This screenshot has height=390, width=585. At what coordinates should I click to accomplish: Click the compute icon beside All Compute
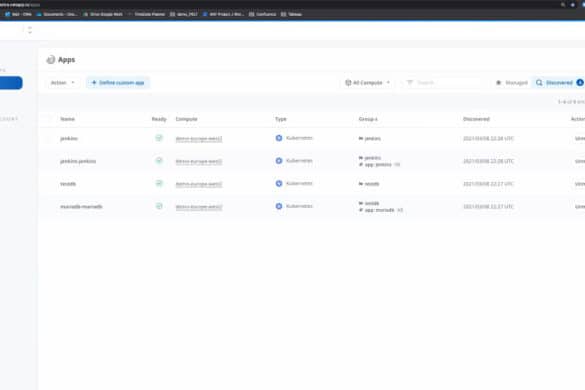(x=348, y=82)
